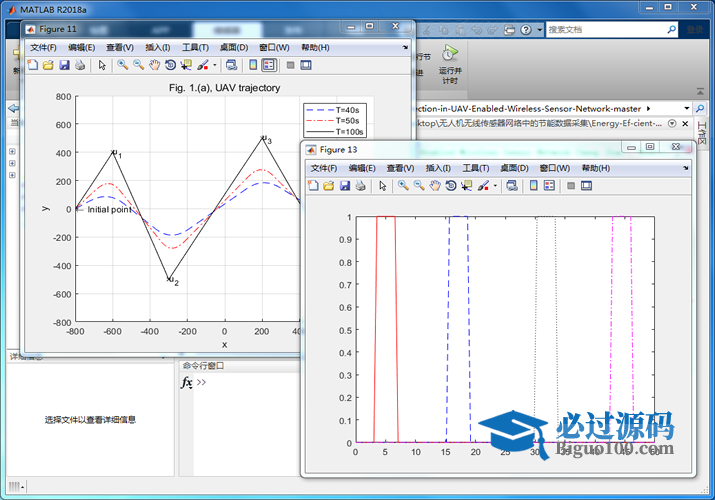Click Save icon in Figure 11 toolbar
715x500 pixels.
tap(65, 65)
